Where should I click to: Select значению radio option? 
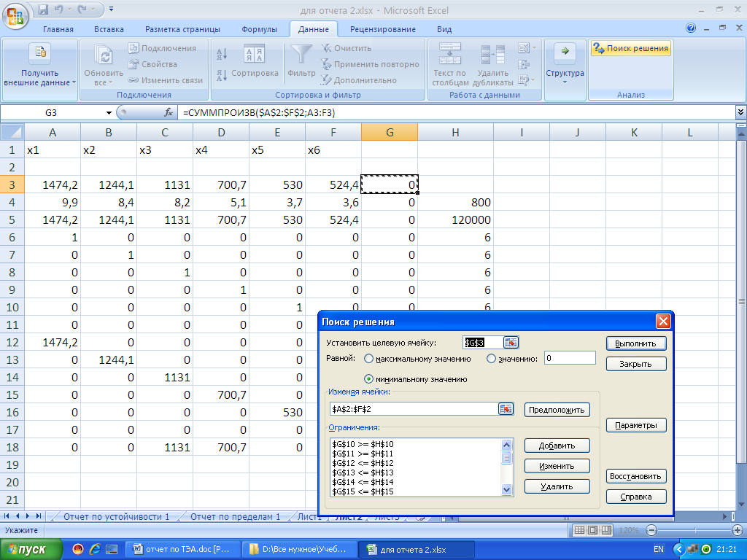(x=491, y=359)
